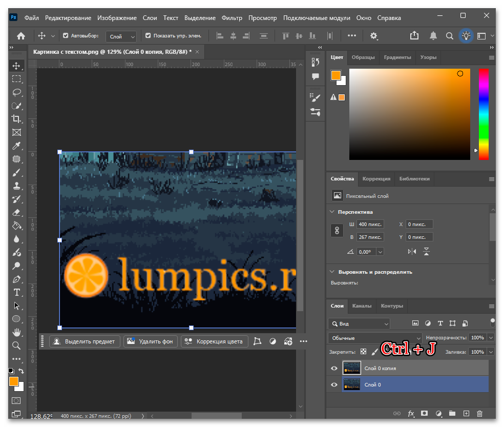This screenshot has width=504, height=427.
Task: Switch to the Градиенты tab
Action: click(x=397, y=57)
